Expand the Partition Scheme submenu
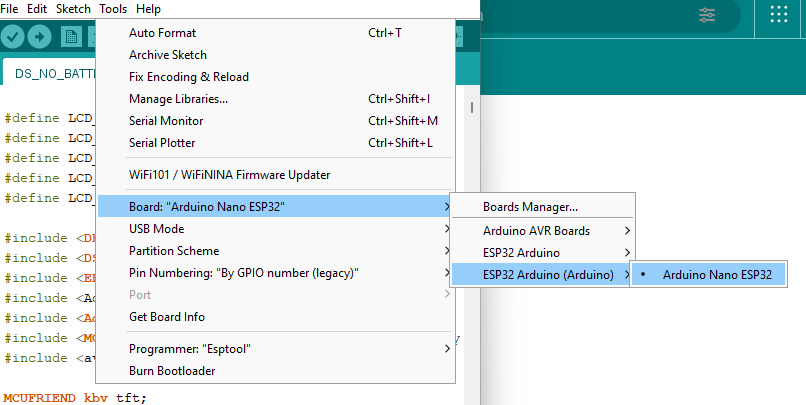 click(x=276, y=251)
